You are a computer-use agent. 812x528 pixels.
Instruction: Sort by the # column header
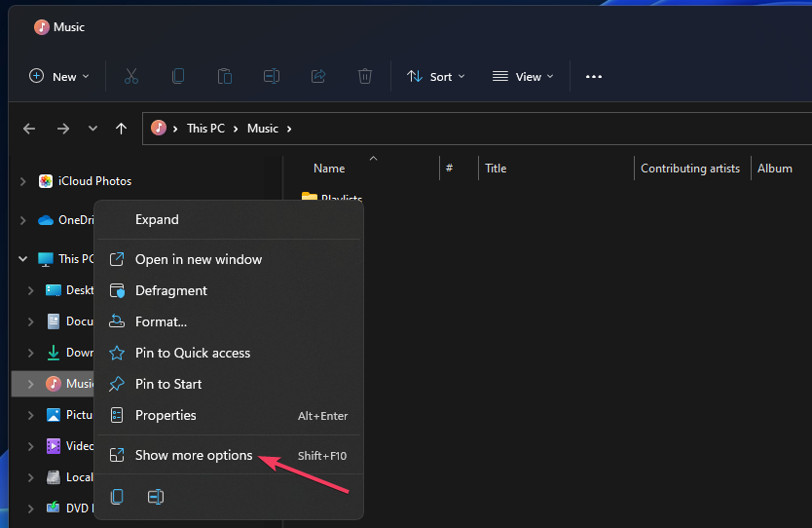tap(450, 168)
